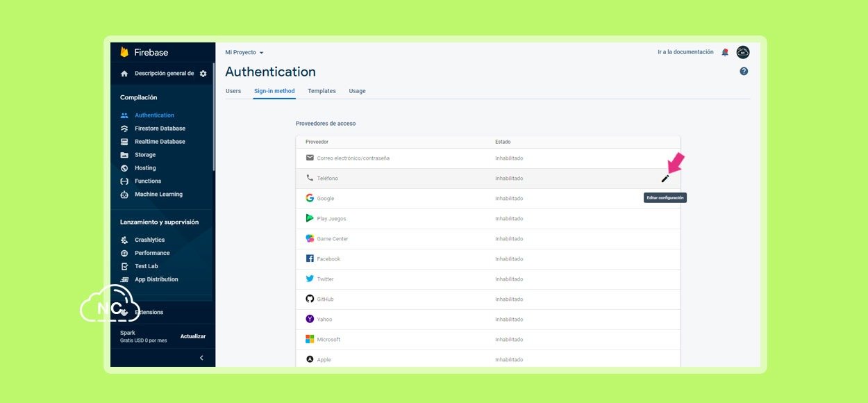This screenshot has width=868, height=403.
Task: Click the Facebook provider logo
Action: 310,258
